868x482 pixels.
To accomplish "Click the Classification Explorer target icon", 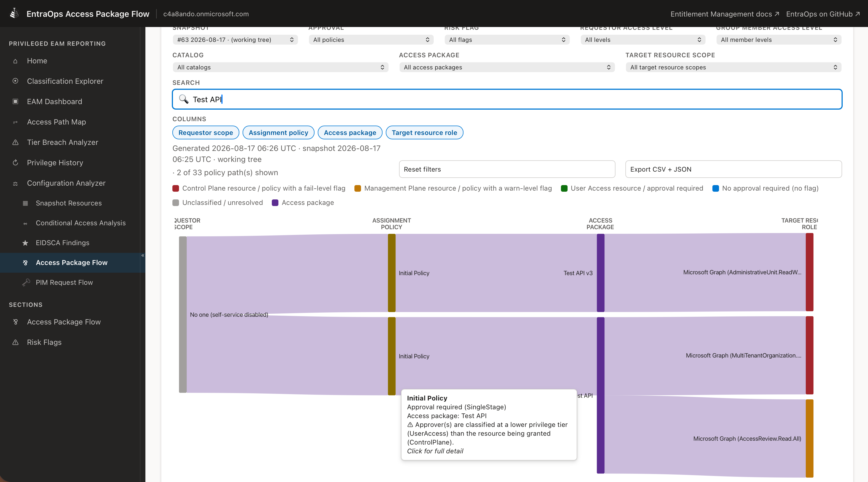I will pyautogui.click(x=15, y=81).
